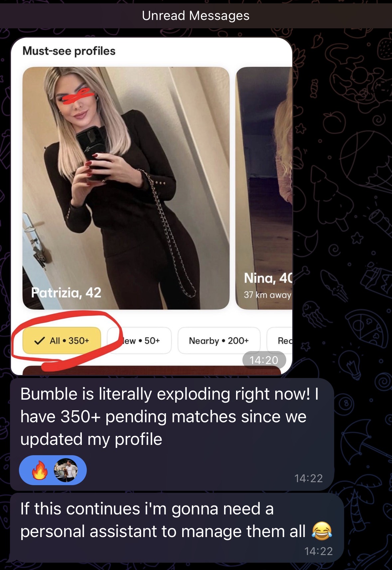This screenshot has width=392, height=570.
Task: Tap the 'Must-see profiles' heading
Action: (x=69, y=51)
